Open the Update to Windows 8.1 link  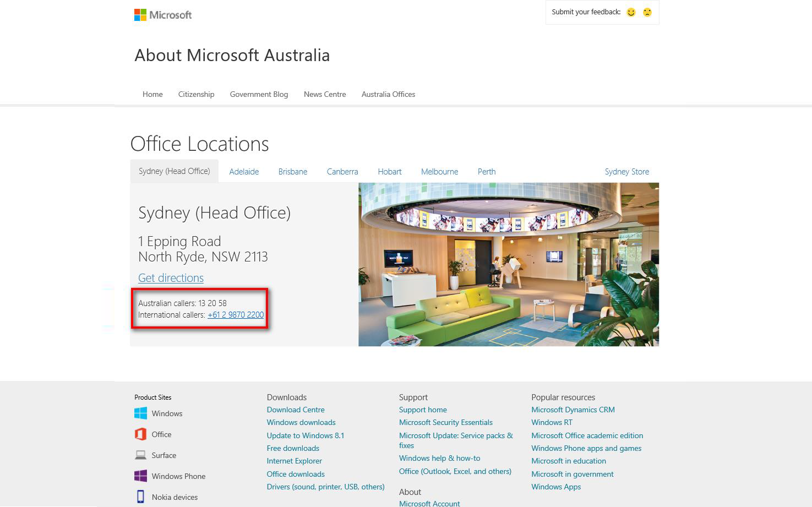click(x=306, y=435)
